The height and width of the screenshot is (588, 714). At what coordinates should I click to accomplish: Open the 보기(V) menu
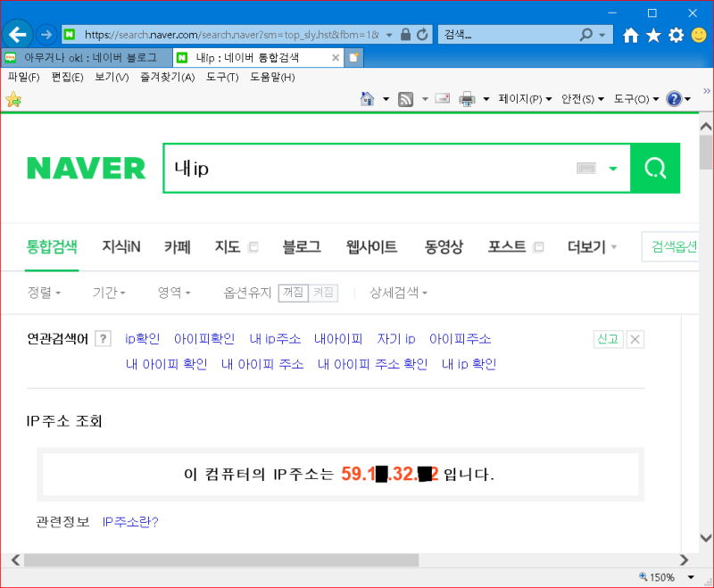click(x=112, y=78)
